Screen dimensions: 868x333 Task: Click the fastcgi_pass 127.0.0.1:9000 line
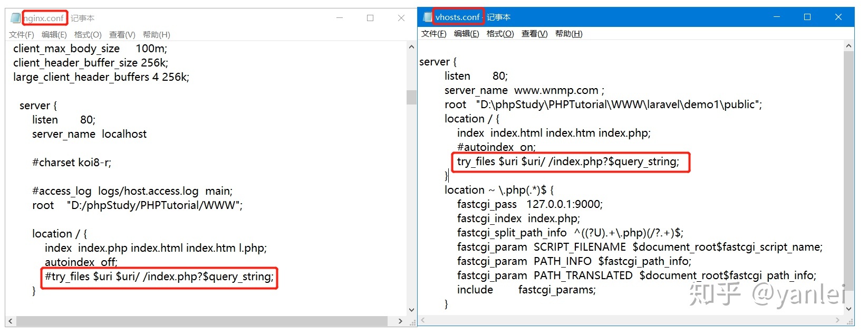click(x=530, y=204)
